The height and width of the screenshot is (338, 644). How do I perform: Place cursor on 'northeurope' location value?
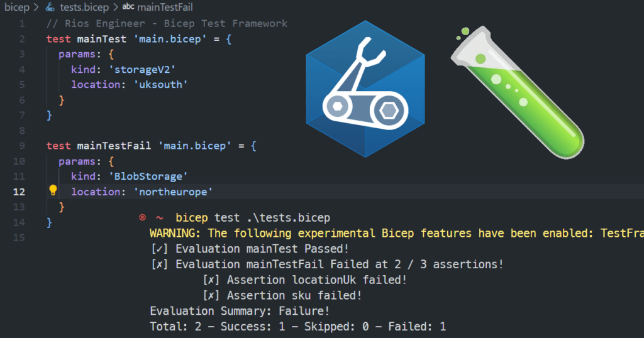coord(174,192)
